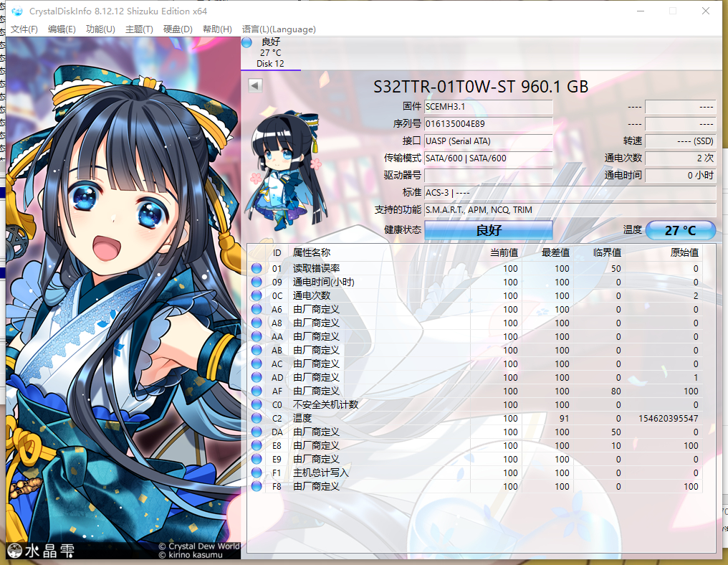Click the status orb for attribute AD
Viewport: 728px width, 565px height.
tap(257, 377)
